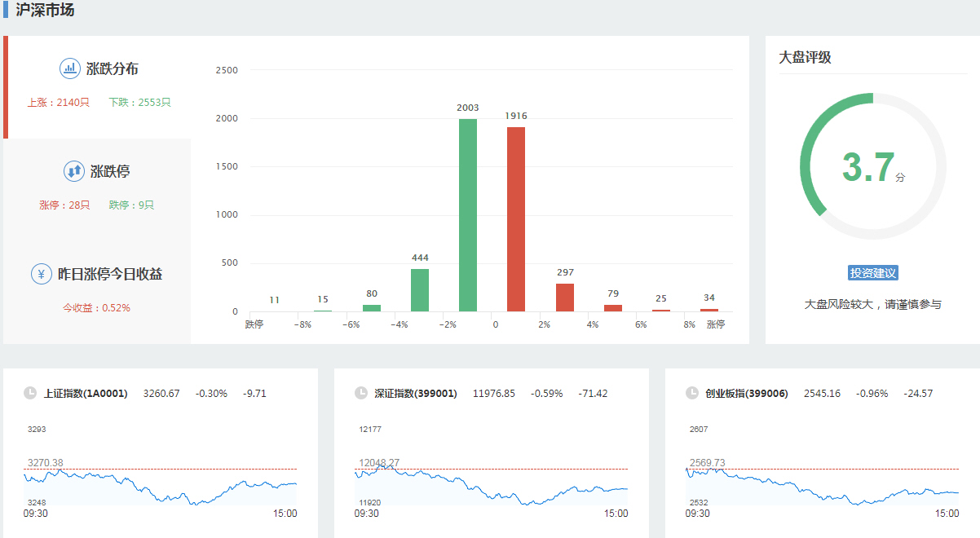Click the clock icon beside 深证指数
The image size is (980, 538).
point(361,393)
